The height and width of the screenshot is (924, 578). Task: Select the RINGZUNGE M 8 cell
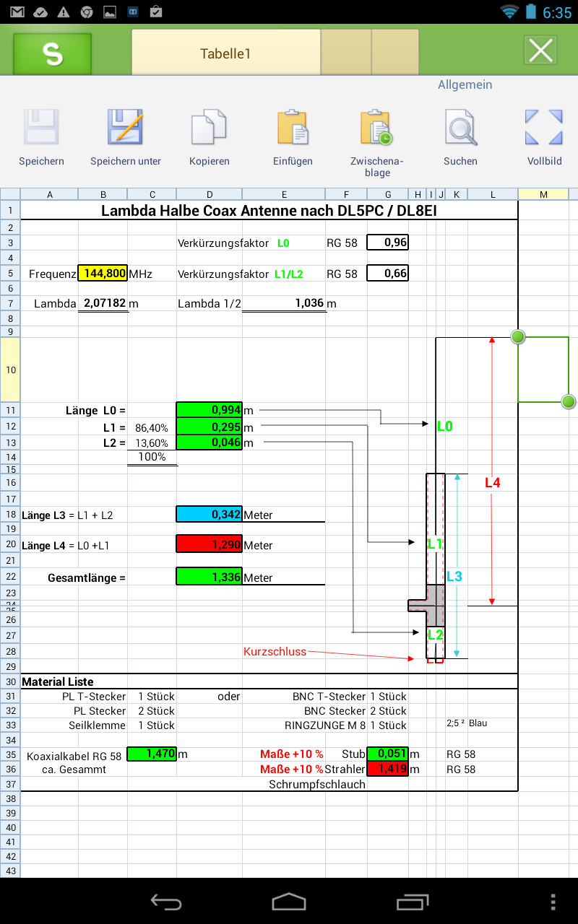pyautogui.click(x=325, y=725)
